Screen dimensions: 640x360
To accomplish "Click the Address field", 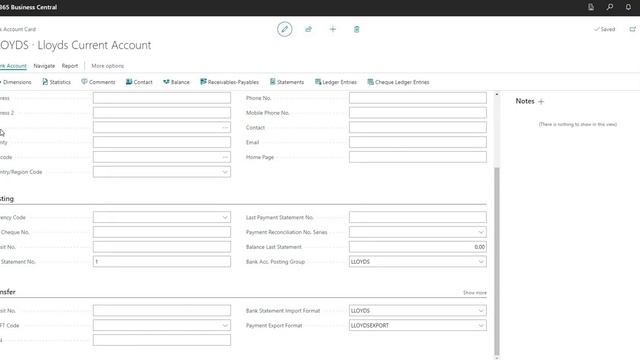I will click(x=162, y=98).
